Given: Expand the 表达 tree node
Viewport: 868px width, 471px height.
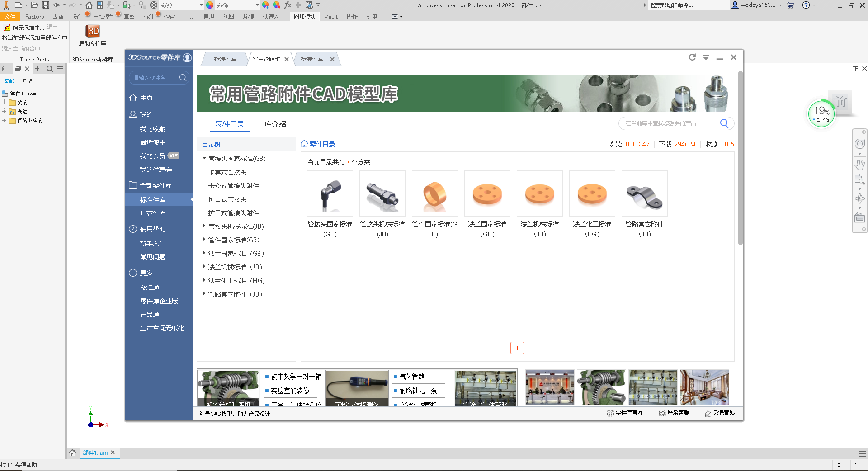Looking at the screenshot, I should tap(4, 112).
